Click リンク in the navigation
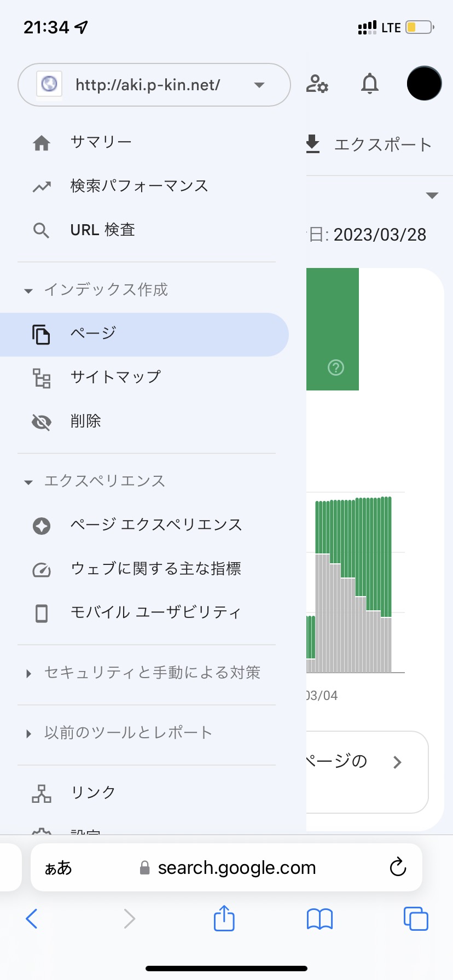Screen dimensions: 453x980 pyautogui.click(x=93, y=793)
